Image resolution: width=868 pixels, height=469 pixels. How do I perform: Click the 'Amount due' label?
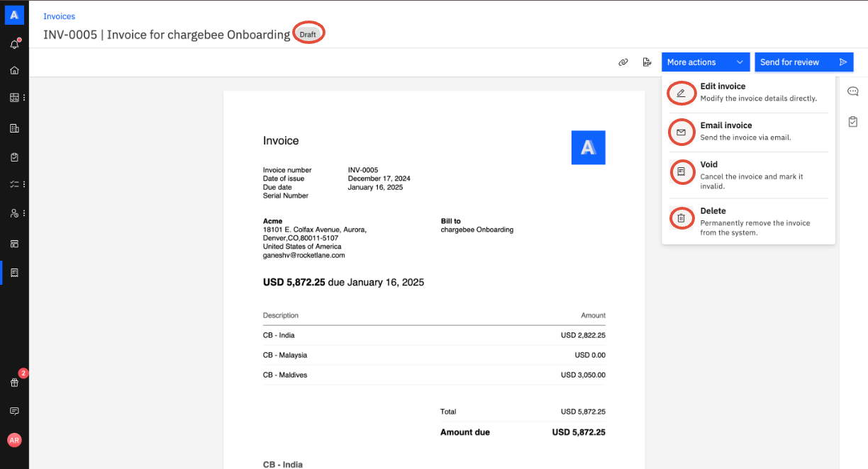[x=465, y=432]
